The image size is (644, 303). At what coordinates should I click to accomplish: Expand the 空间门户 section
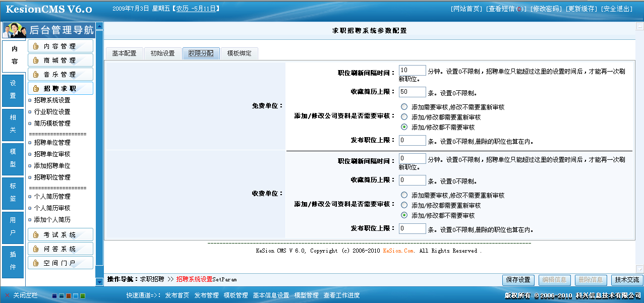click(x=60, y=262)
